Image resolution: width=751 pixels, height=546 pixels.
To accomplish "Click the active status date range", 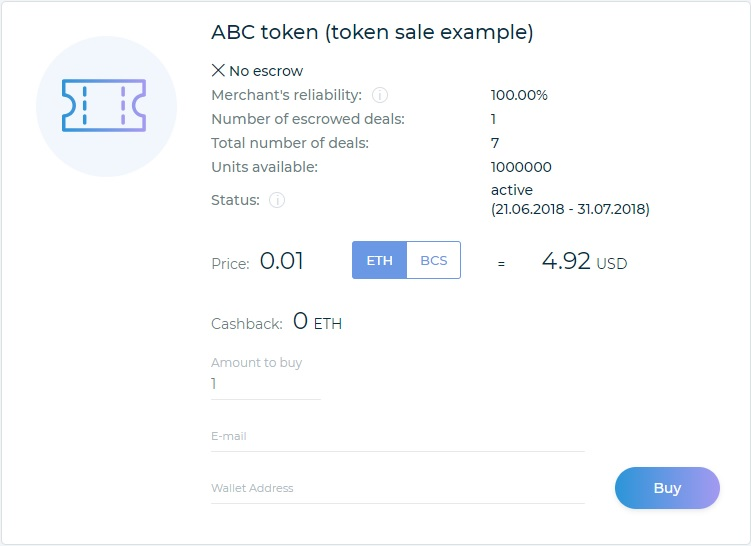I will [570, 209].
